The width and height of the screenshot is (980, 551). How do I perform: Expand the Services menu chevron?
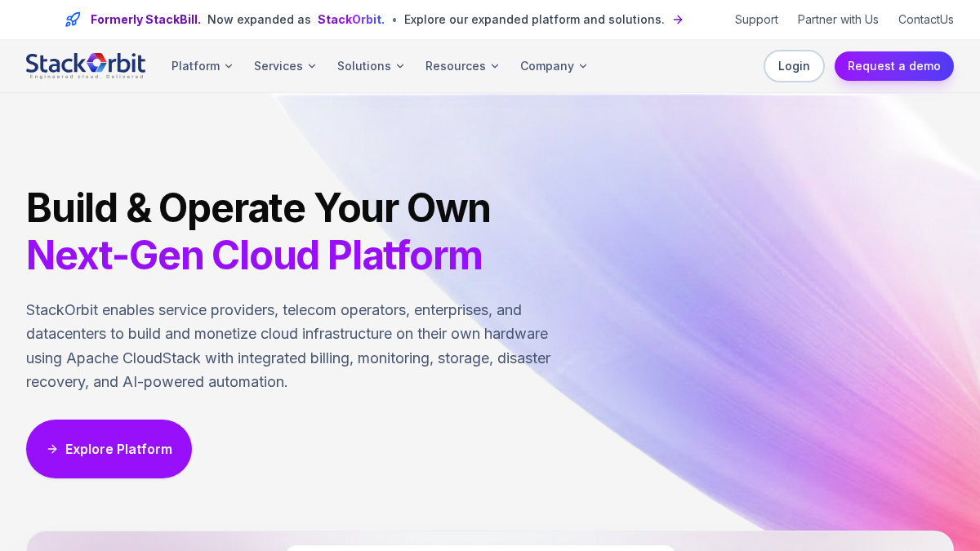tap(312, 66)
